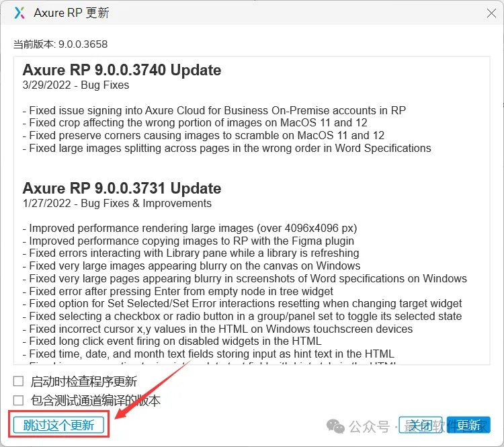
Task: Click line about checkbox or radio button in group
Action: point(243,316)
